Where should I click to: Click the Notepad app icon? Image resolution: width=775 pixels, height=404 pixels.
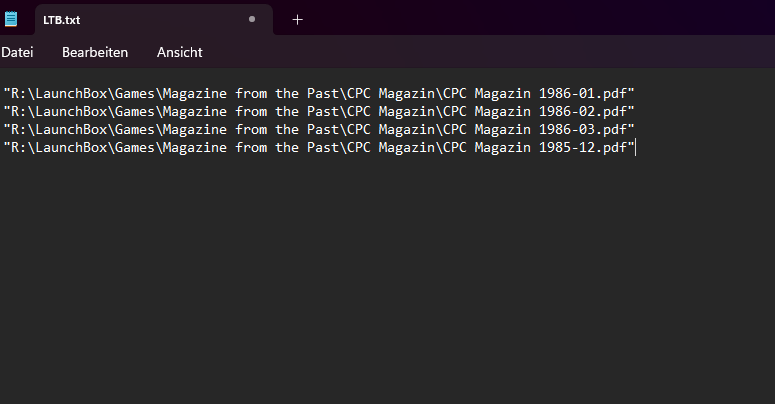(x=11, y=19)
